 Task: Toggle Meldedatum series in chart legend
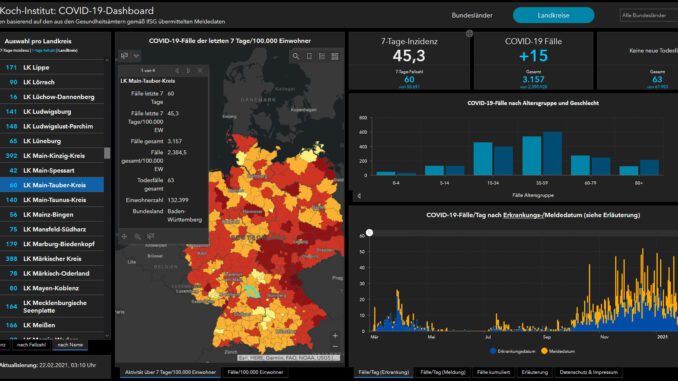558,351
